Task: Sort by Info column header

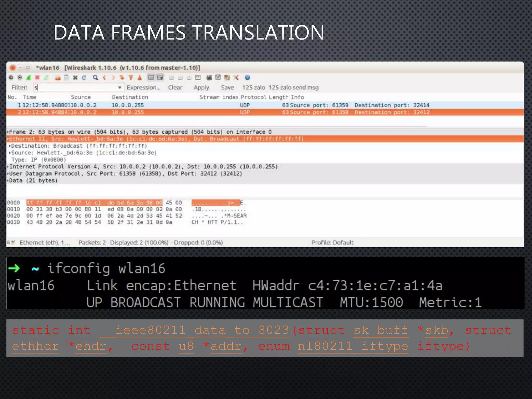Action: (297, 97)
